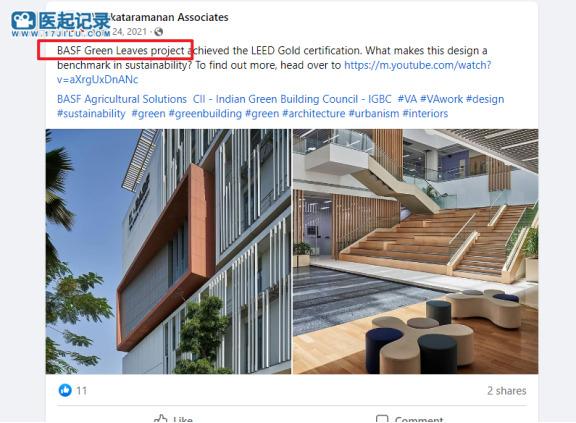Screen dimensions: 576x423
Task: Click the #urbanism hashtag
Action: (x=374, y=113)
